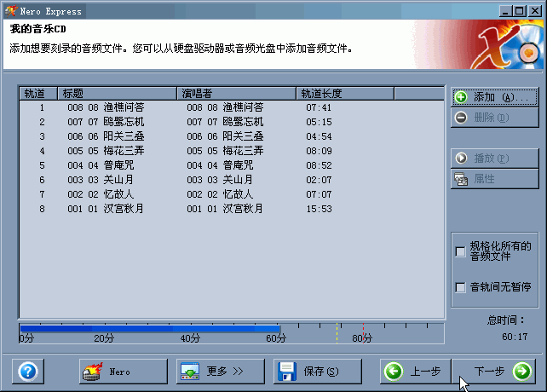
Task: Click the floppy disk 保存 icon
Action: (x=288, y=372)
